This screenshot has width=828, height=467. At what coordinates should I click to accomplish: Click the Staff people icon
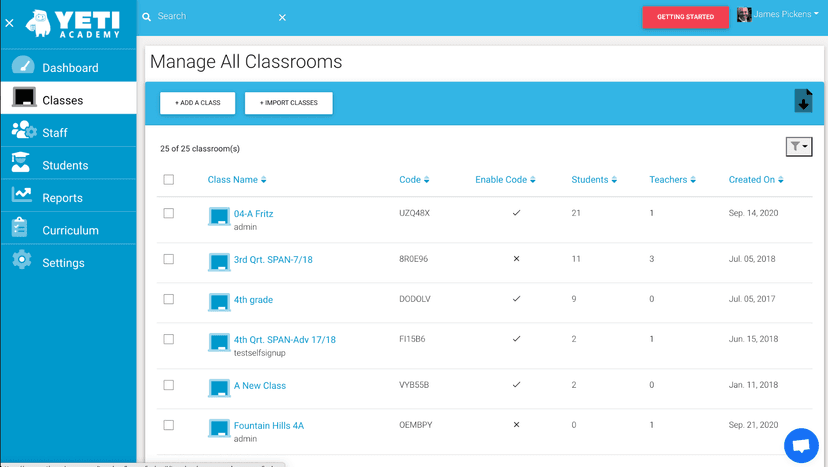[24, 130]
